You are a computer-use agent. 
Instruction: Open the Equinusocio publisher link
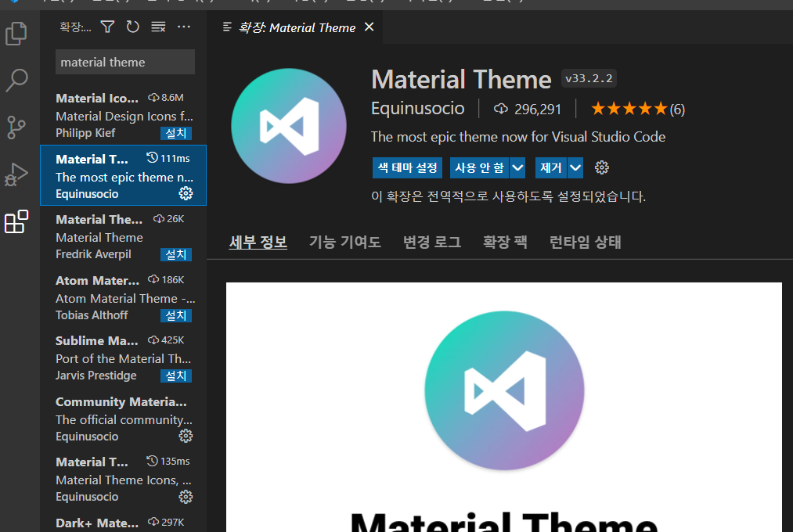point(418,109)
